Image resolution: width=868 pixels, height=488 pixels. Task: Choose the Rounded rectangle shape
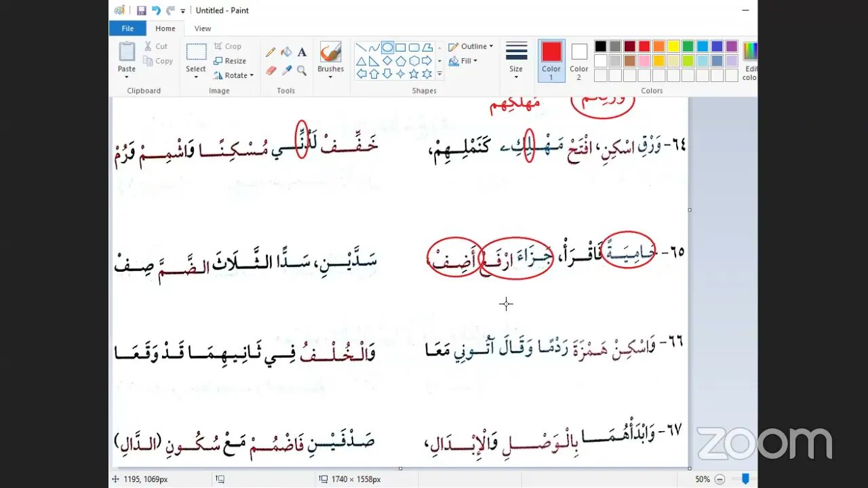414,47
